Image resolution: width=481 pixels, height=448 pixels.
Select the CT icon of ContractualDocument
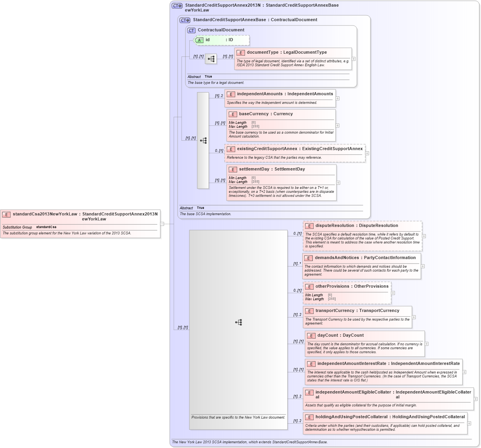point(191,30)
